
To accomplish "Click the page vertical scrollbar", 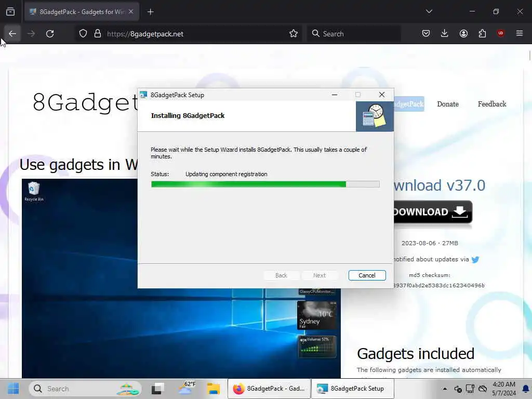I will [x=529, y=55].
